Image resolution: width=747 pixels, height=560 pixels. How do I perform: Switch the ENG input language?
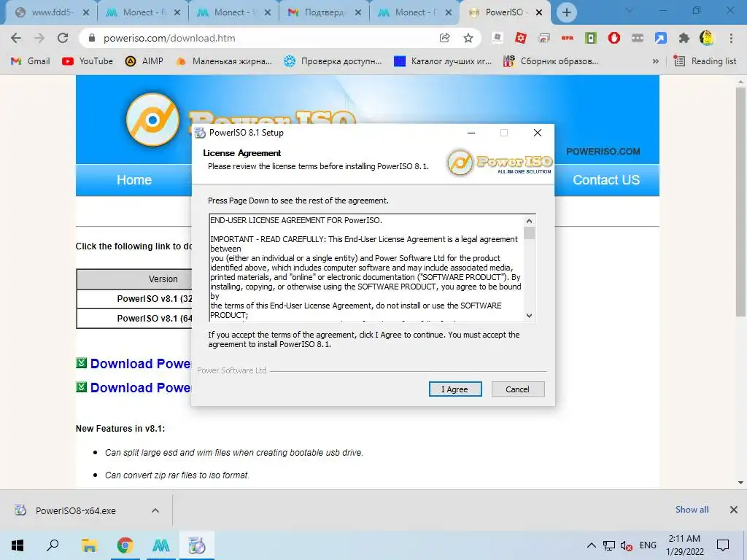point(648,545)
